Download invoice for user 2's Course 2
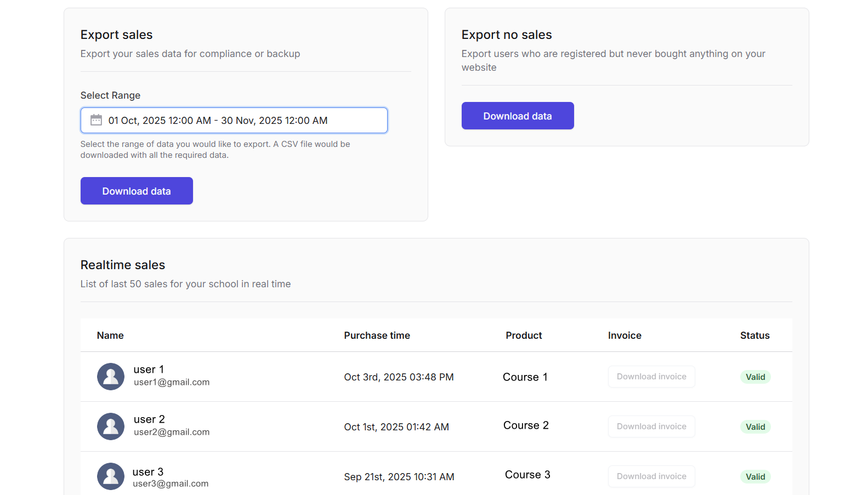 pos(651,426)
